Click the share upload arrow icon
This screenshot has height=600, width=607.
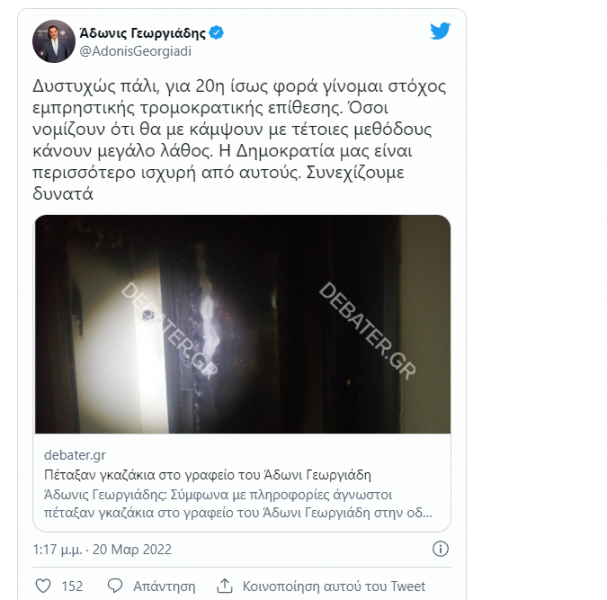coord(225,586)
